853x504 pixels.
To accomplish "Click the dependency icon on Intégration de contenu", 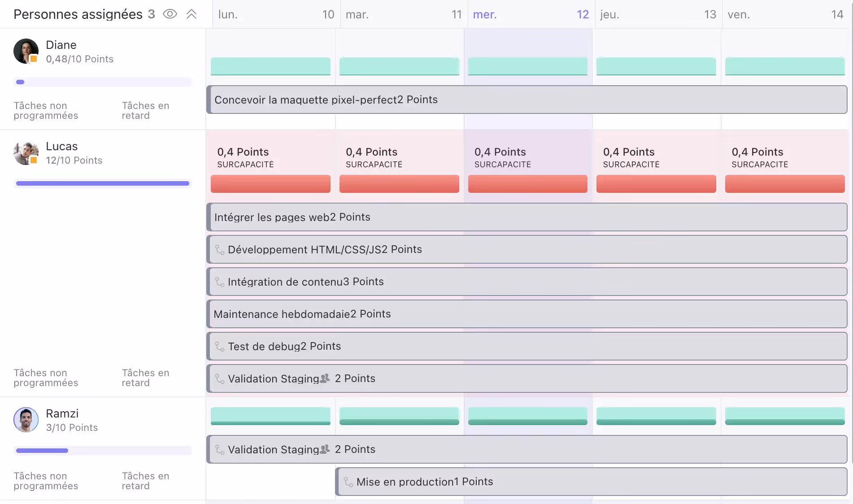I will point(219,282).
